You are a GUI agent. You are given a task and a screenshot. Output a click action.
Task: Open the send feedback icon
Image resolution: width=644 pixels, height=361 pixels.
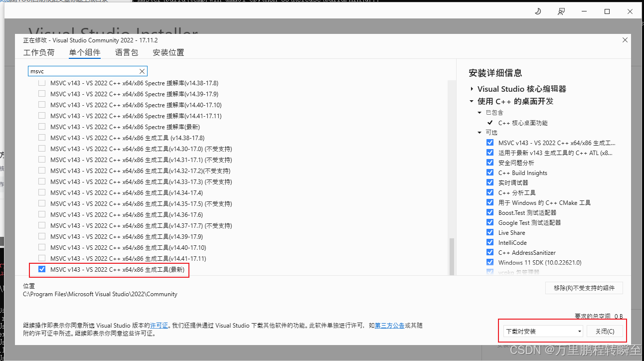(x=561, y=11)
